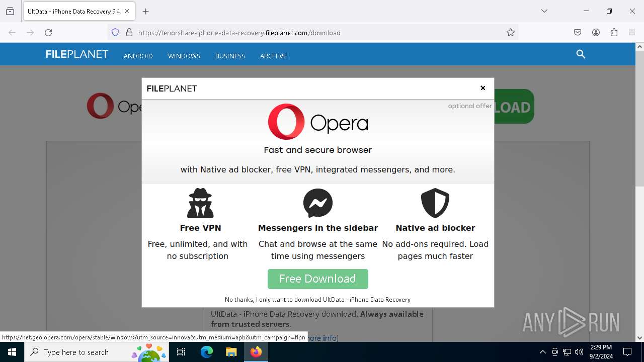
Task: Open Task View on the taskbar
Action: pyautogui.click(x=182, y=352)
